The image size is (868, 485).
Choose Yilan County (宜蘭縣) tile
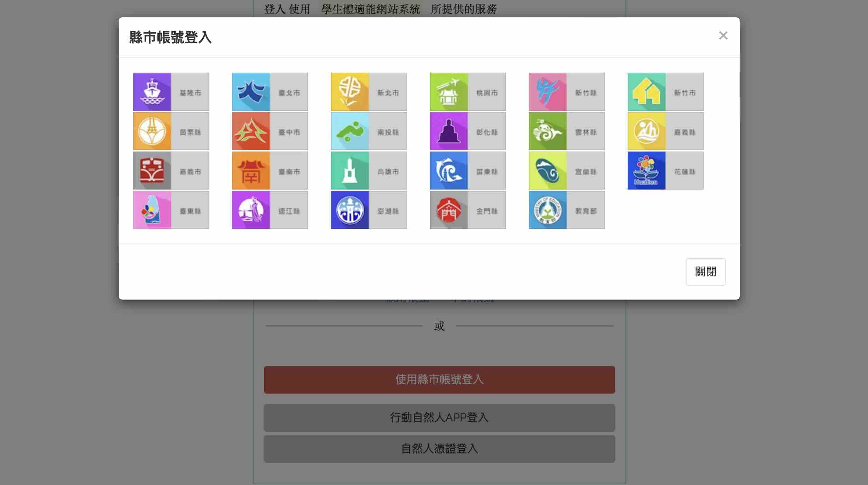point(566,171)
